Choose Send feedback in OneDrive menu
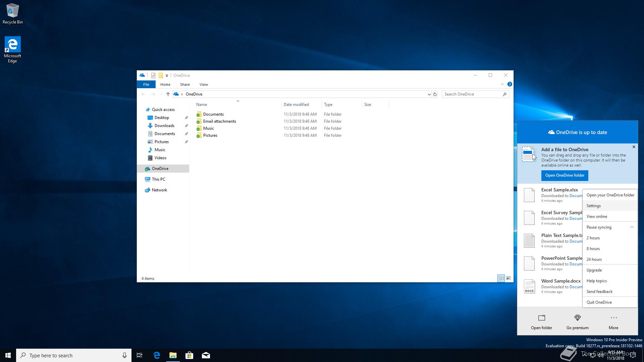 point(610,292)
